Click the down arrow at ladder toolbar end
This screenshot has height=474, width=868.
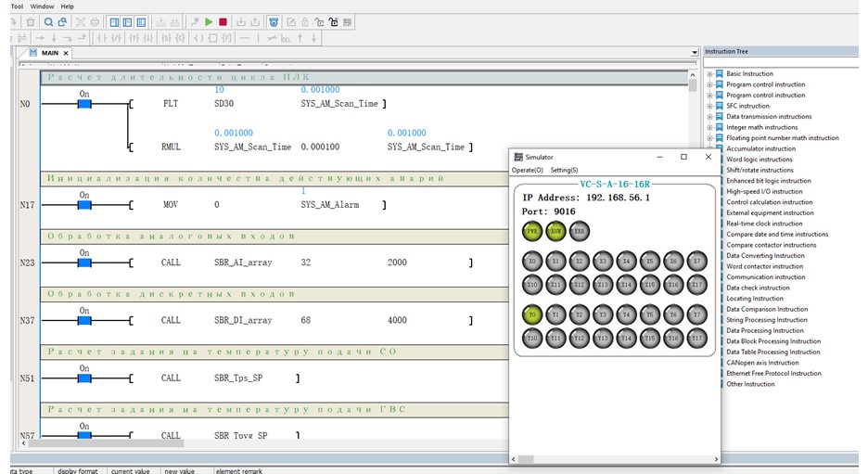313,38
